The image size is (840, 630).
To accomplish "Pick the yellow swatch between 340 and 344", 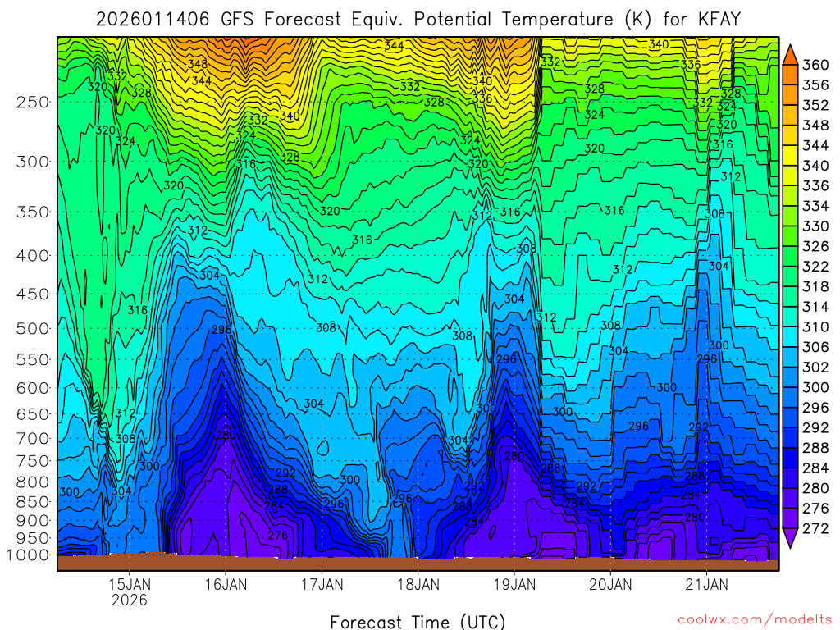I will (x=790, y=155).
